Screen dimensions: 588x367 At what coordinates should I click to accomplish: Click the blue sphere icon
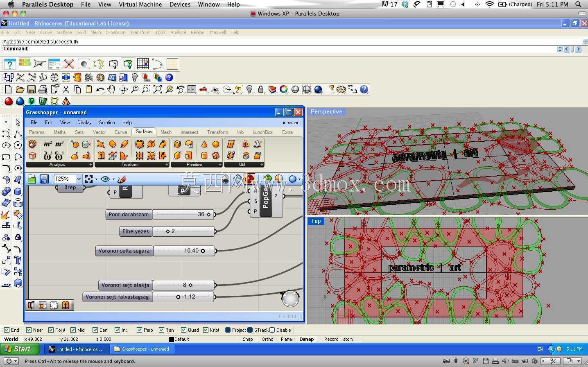tap(20, 101)
